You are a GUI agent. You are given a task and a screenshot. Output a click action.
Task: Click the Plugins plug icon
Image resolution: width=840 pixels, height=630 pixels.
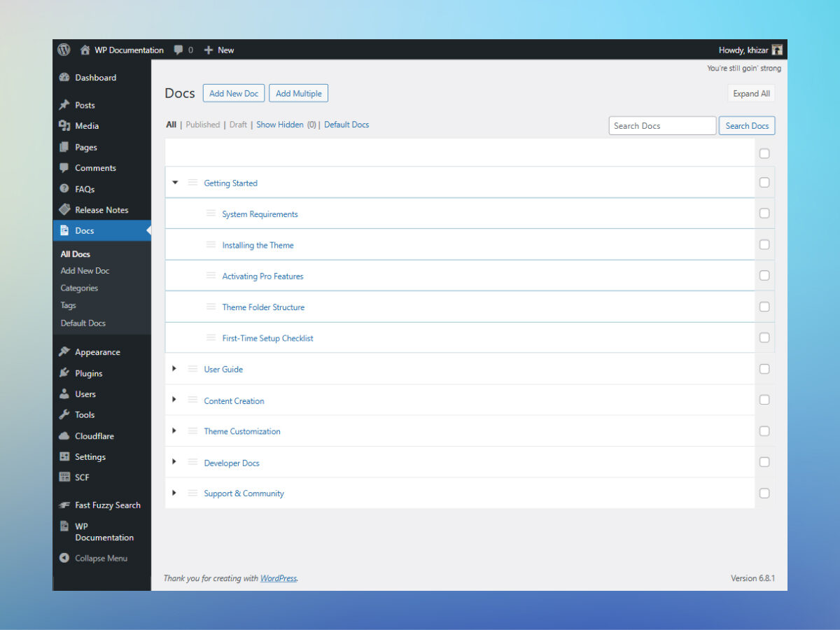64,373
